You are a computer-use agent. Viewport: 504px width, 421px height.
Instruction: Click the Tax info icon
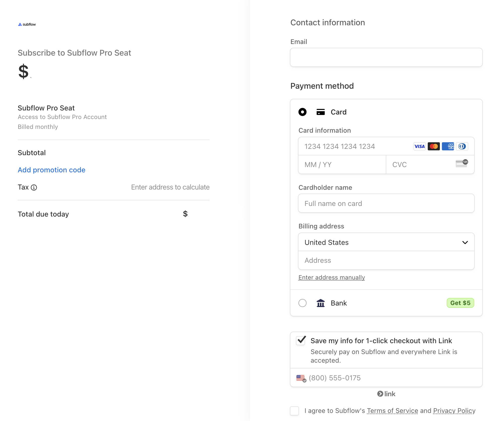pyautogui.click(x=34, y=188)
